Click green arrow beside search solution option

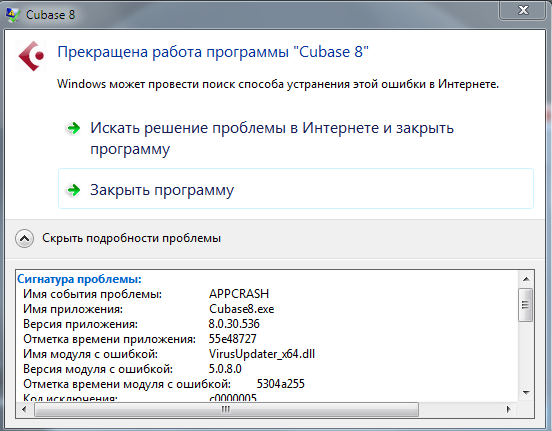(74, 128)
